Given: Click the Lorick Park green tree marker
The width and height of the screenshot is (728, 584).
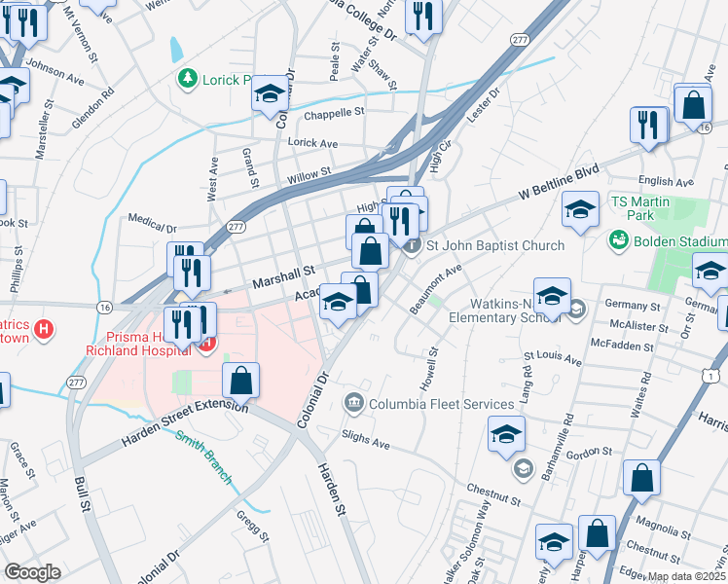Looking at the screenshot, I should (x=188, y=79).
